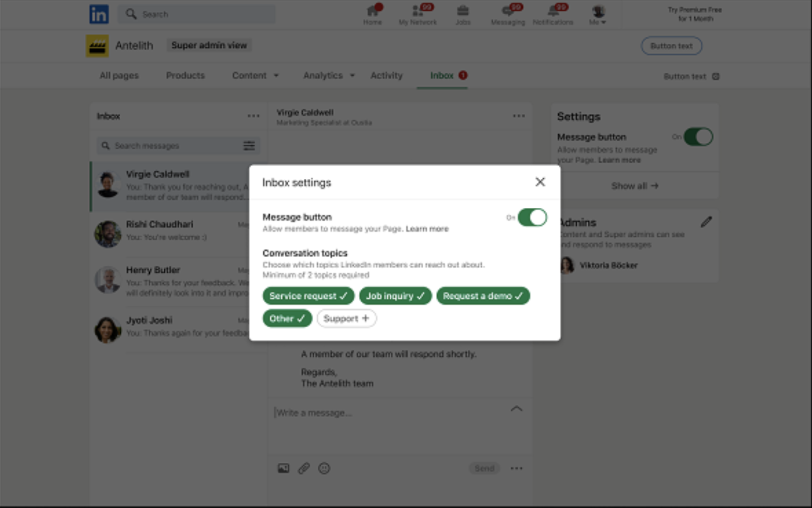Open My Network icon
Screen dimensions: 812x508
pos(418,15)
